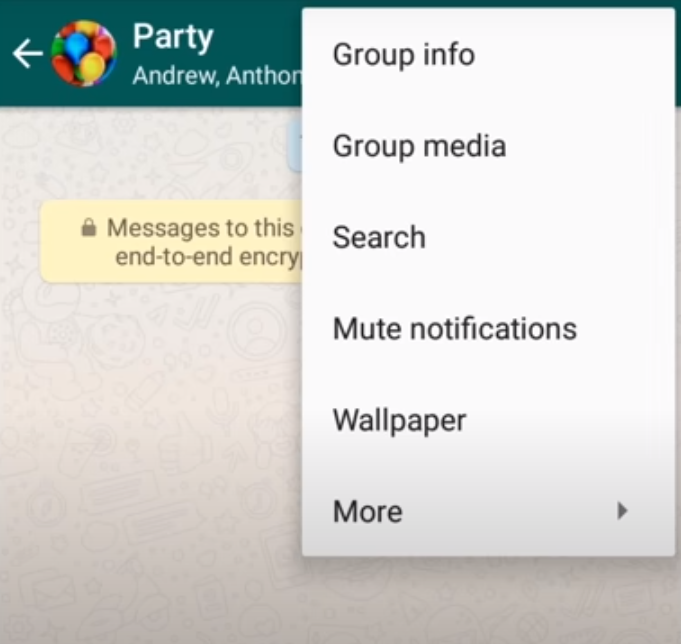The height and width of the screenshot is (644, 681).
Task: Choose Search in the dropdown menu
Action: tap(489, 237)
